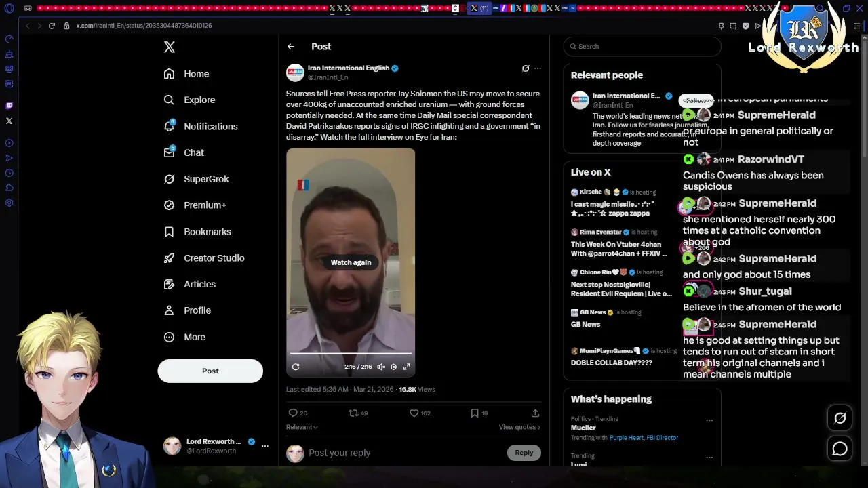The width and height of the screenshot is (868, 488).
Task: Open Next stop Nostalgiaville live stream
Action: [623, 283]
